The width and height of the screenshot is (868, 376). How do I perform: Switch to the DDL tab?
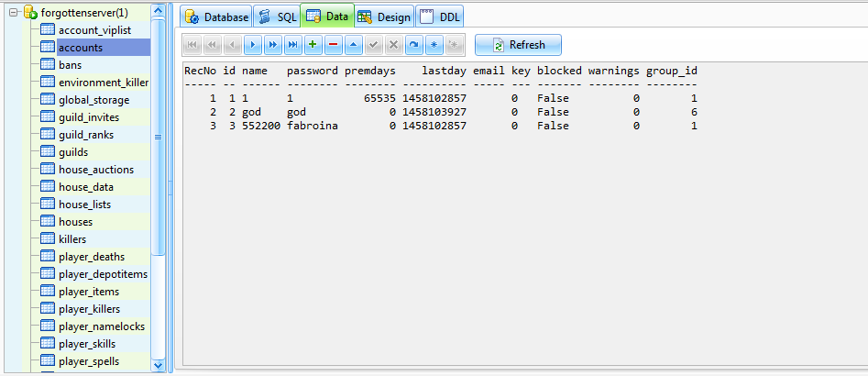click(x=440, y=17)
